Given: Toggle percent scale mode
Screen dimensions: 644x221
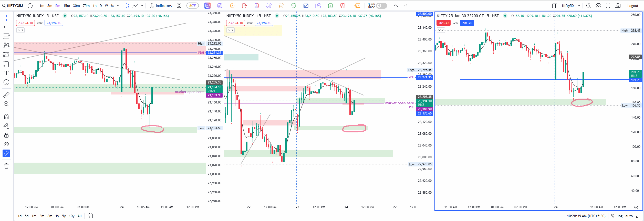Looking at the screenshot, I should 613,216.
